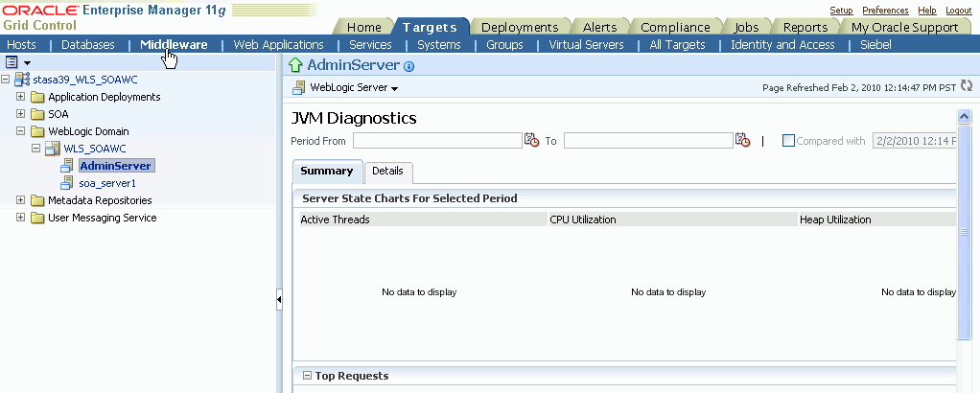The height and width of the screenshot is (393, 980).
Task: Open the Reports tab
Action: (x=805, y=27)
